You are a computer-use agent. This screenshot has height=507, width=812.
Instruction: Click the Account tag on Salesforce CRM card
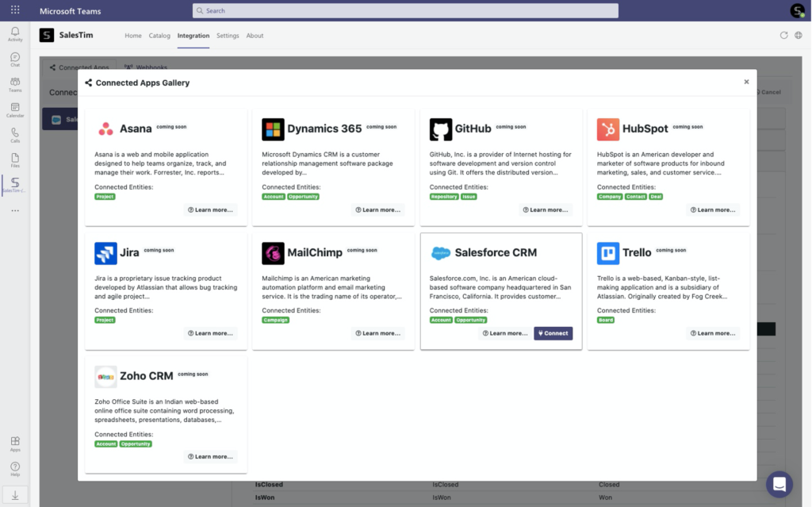coord(441,320)
